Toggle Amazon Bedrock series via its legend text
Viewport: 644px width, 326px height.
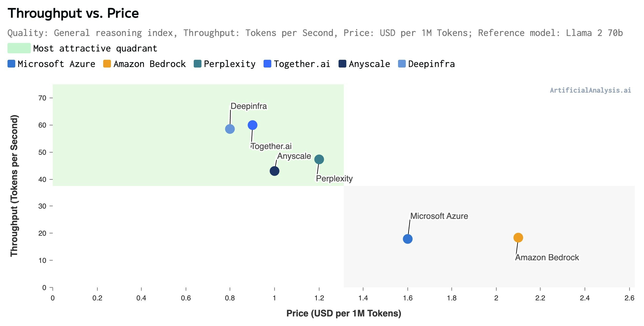149,64
